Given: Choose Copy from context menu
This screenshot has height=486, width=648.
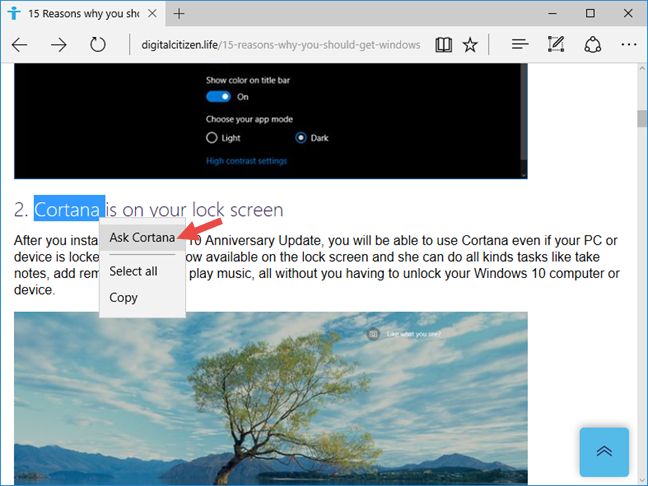Looking at the screenshot, I should (142, 298).
